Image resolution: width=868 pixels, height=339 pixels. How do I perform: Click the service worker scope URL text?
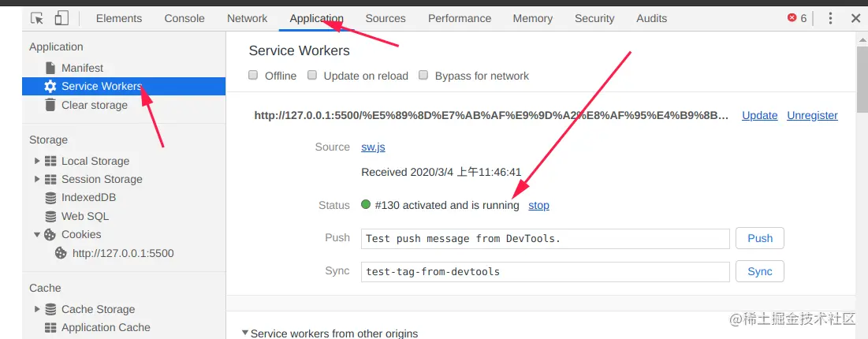point(492,115)
